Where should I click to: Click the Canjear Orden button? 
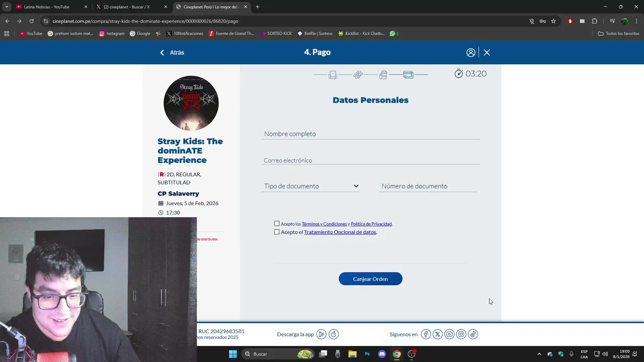(x=370, y=279)
